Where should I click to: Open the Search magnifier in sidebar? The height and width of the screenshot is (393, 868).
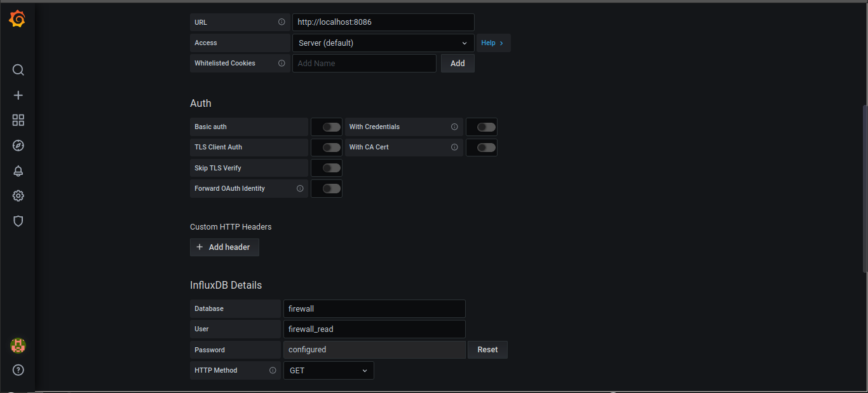(x=18, y=70)
